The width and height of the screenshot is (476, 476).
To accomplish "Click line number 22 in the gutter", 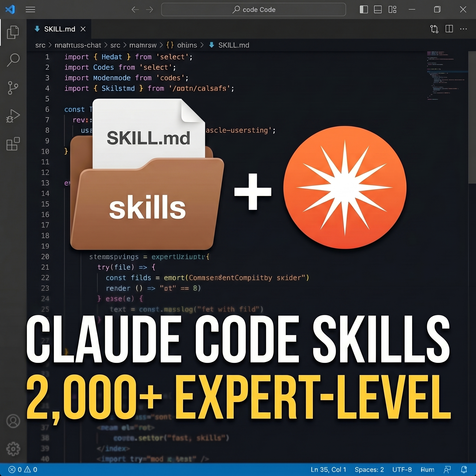I will (45, 278).
